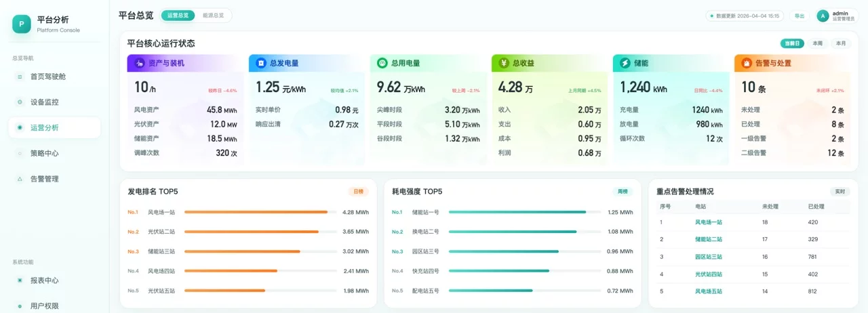The width and height of the screenshot is (868, 313).
Task: Toggle the 当前日 time range option
Action: 792,43
